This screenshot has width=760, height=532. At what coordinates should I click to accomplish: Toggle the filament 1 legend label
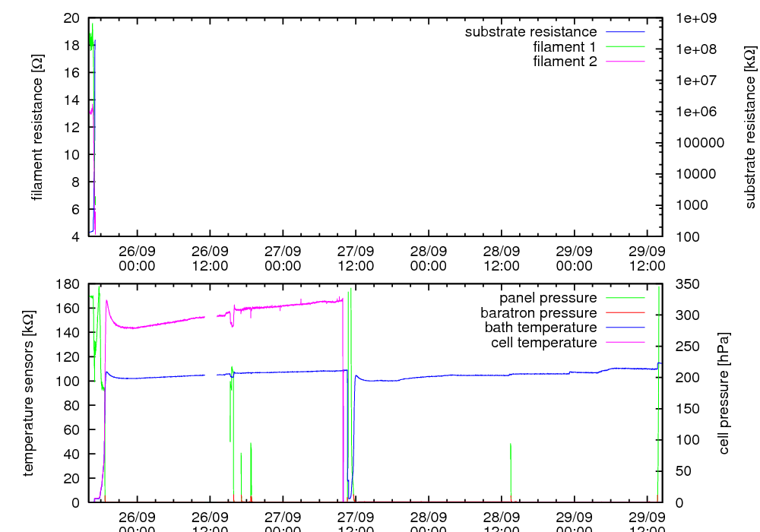point(565,47)
